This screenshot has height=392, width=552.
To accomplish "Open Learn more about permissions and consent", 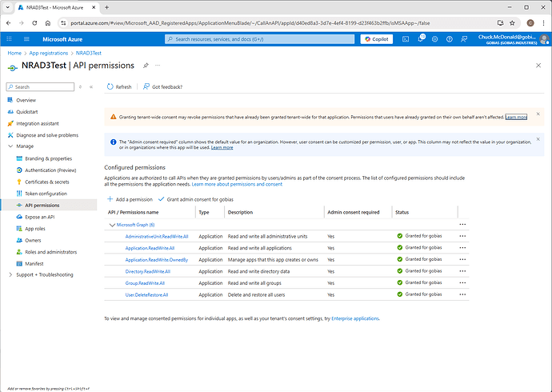I will click(x=237, y=184).
